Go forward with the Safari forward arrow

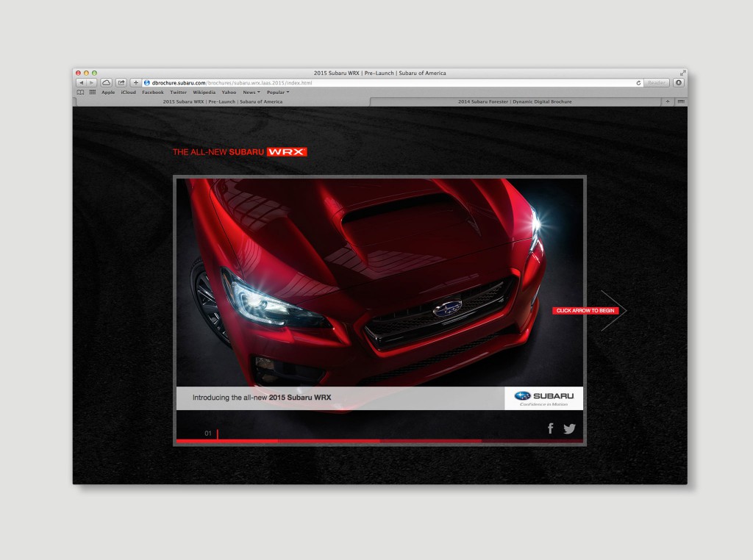pyautogui.click(x=92, y=83)
